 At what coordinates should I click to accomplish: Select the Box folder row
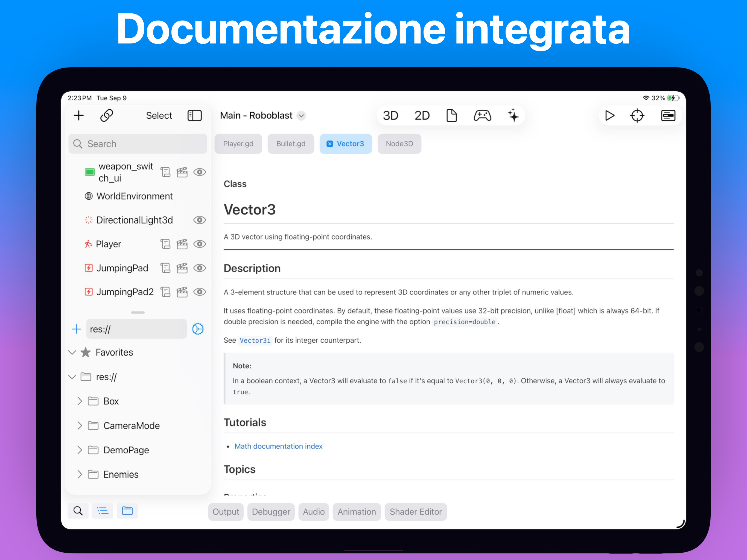click(x=138, y=401)
